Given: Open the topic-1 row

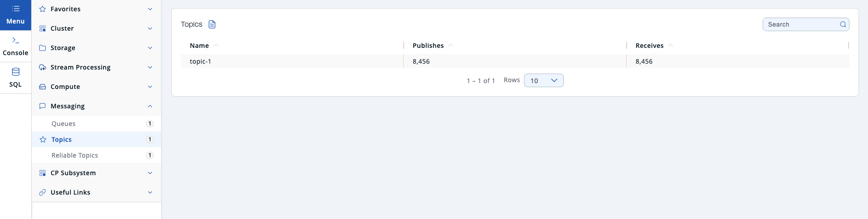Looking at the screenshot, I should pos(201,61).
